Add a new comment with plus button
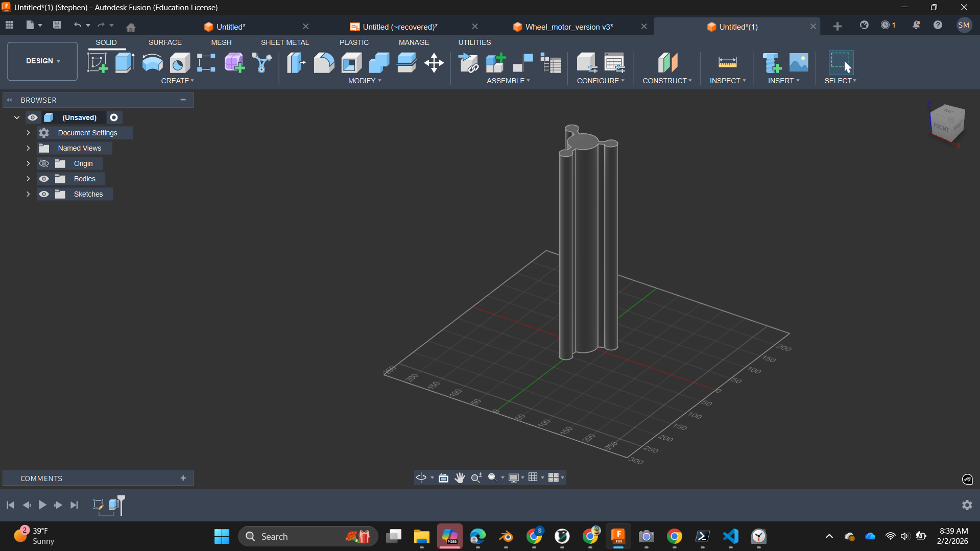Image resolution: width=980 pixels, height=551 pixels. (183, 478)
